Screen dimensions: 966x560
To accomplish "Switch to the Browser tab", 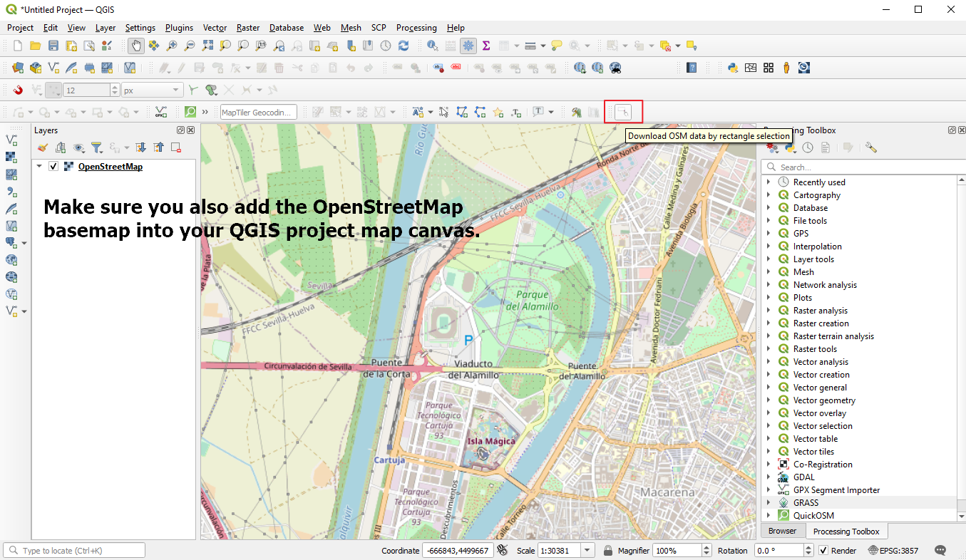I will (x=782, y=531).
